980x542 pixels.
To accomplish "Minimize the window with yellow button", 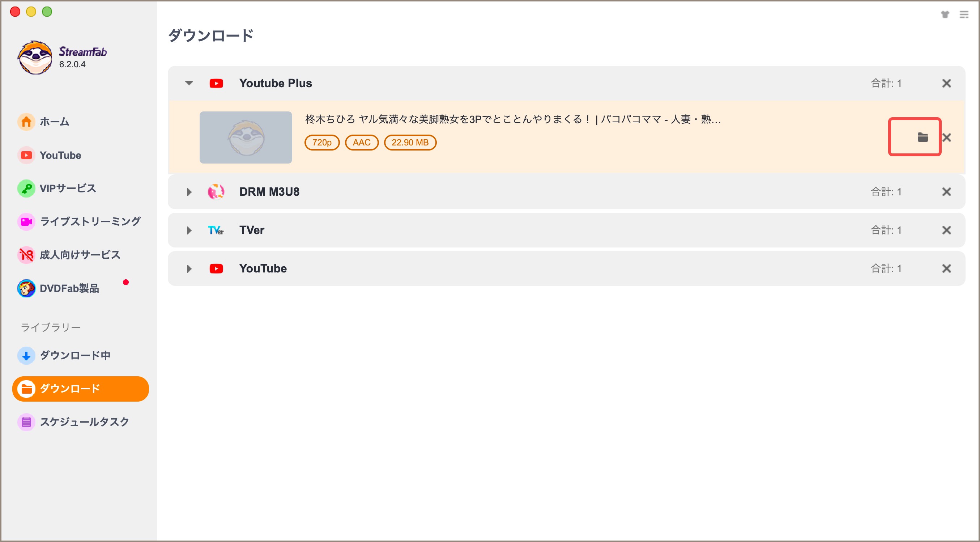I will pos(31,12).
